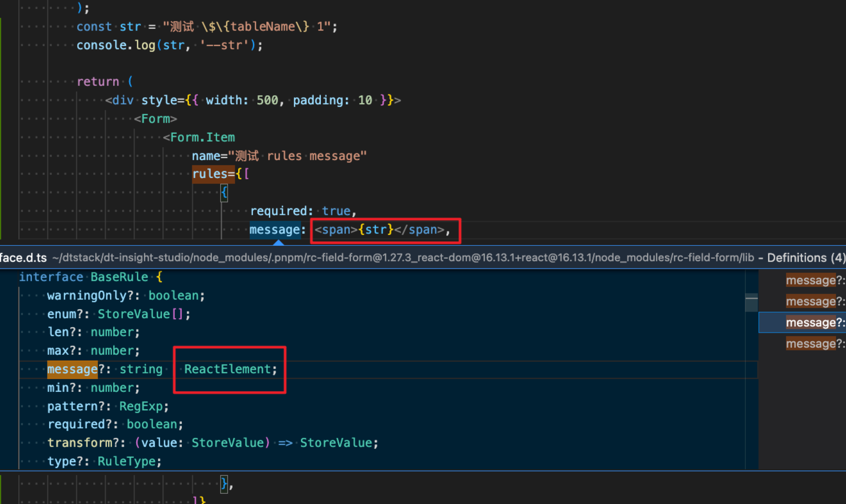Viewport: 846px width, 504px height.
Task: Click the console.log call in the code
Action: 115,45
